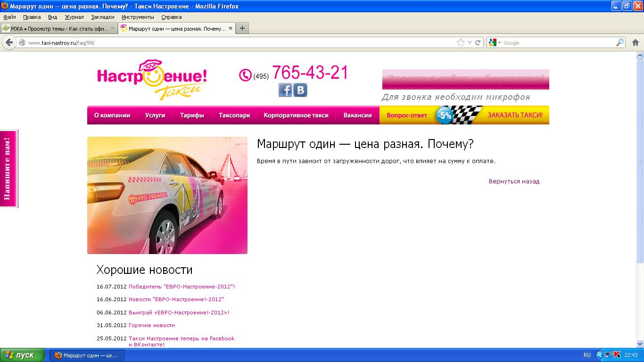The image size is (644, 362).
Task: Open the Facebook page icon under phone number
Action: coord(285,90)
